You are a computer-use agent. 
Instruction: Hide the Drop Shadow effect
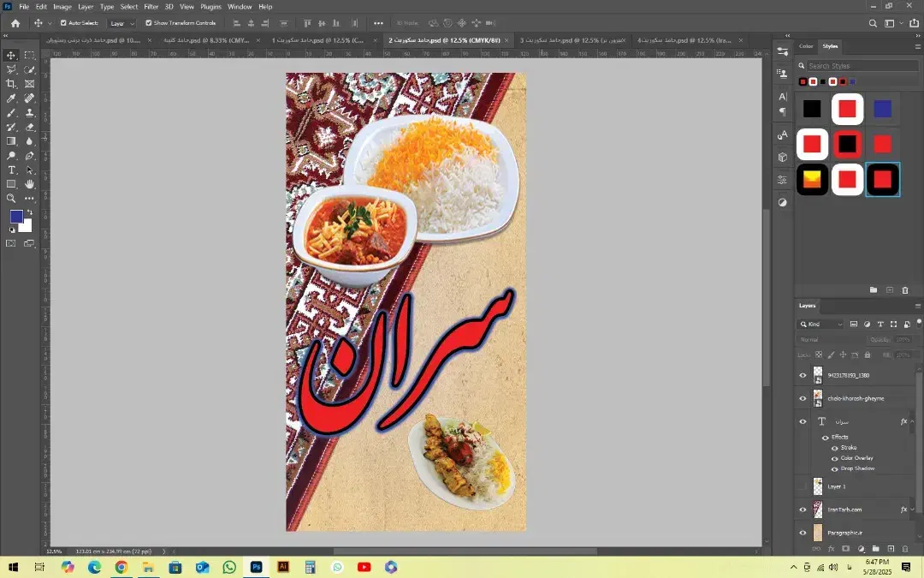point(834,469)
